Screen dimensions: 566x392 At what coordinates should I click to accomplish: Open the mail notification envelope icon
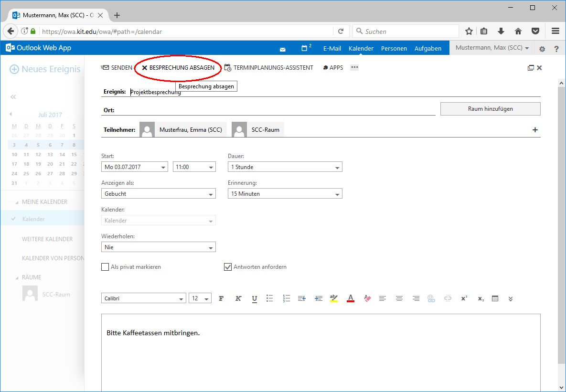[283, 49]
